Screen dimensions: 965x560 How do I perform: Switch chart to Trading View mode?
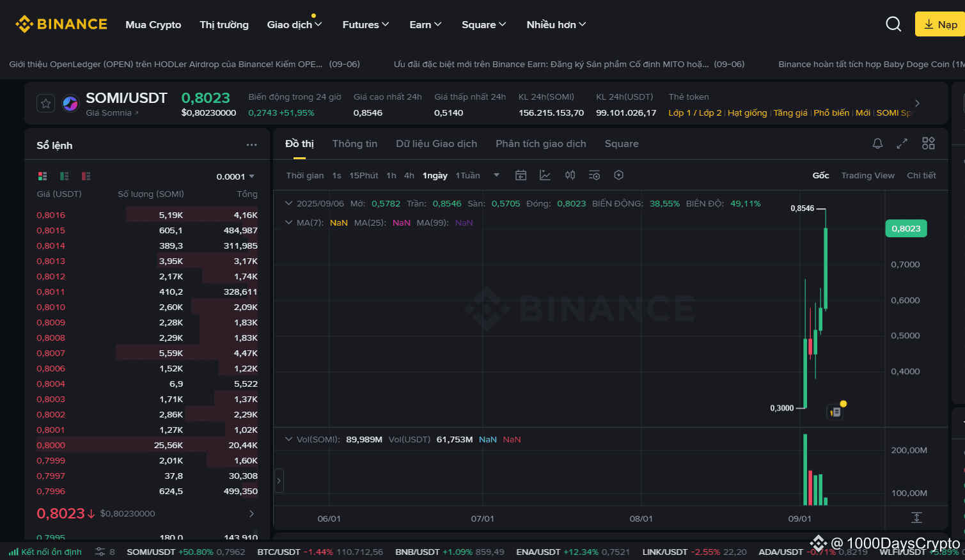click(x=867, y=175)
